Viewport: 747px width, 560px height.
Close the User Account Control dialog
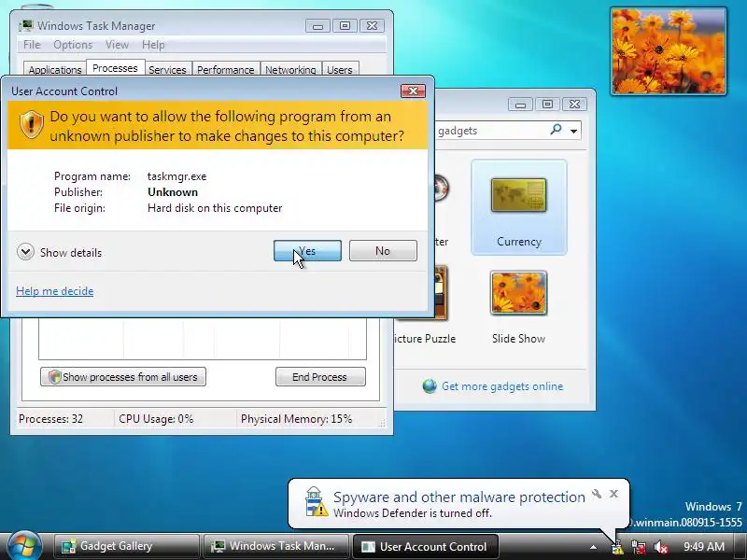pyautogui.click(x=413, y=91)
